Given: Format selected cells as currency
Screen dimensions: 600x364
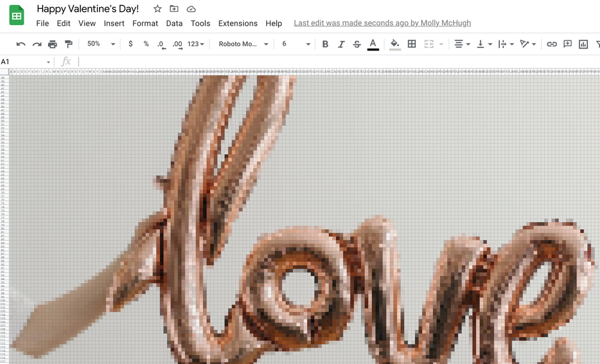Looking at the screenshot, I should tap(131, 44).
